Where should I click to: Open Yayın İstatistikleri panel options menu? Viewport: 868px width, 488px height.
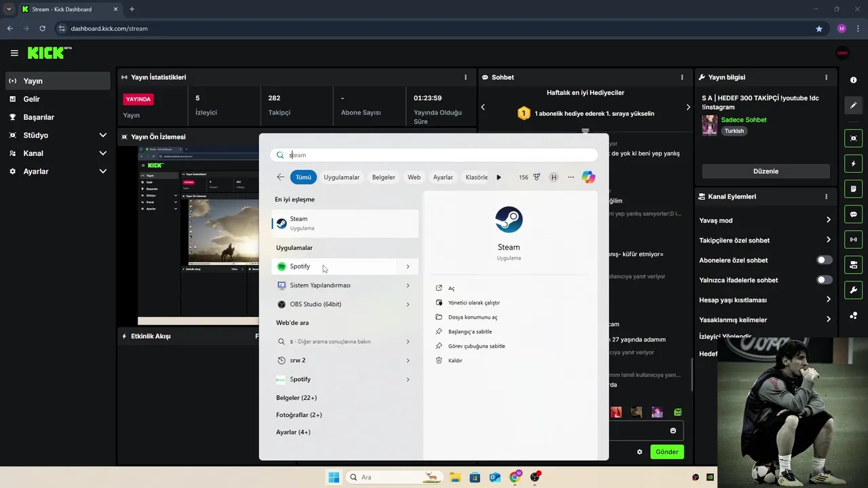click(465, 77)
